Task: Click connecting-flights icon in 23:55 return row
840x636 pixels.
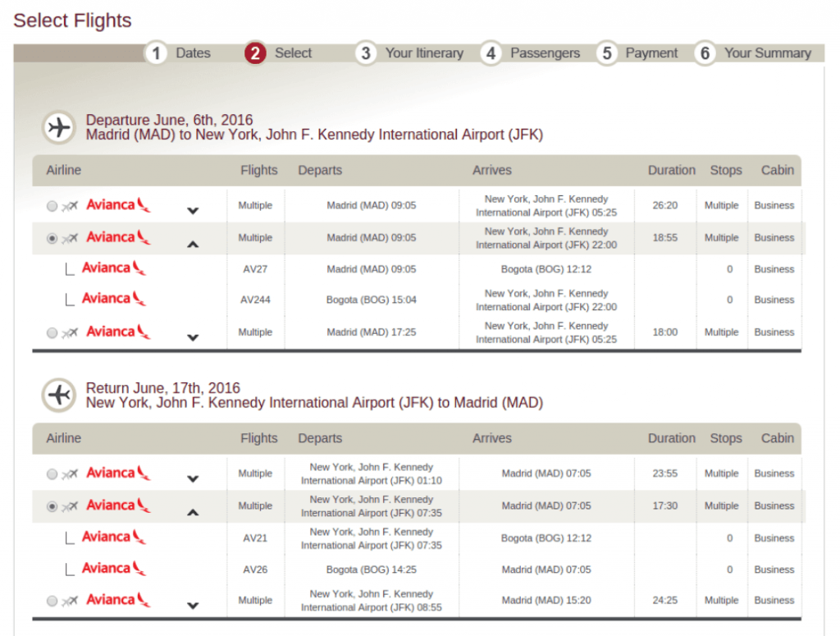Action: [70, 474]
